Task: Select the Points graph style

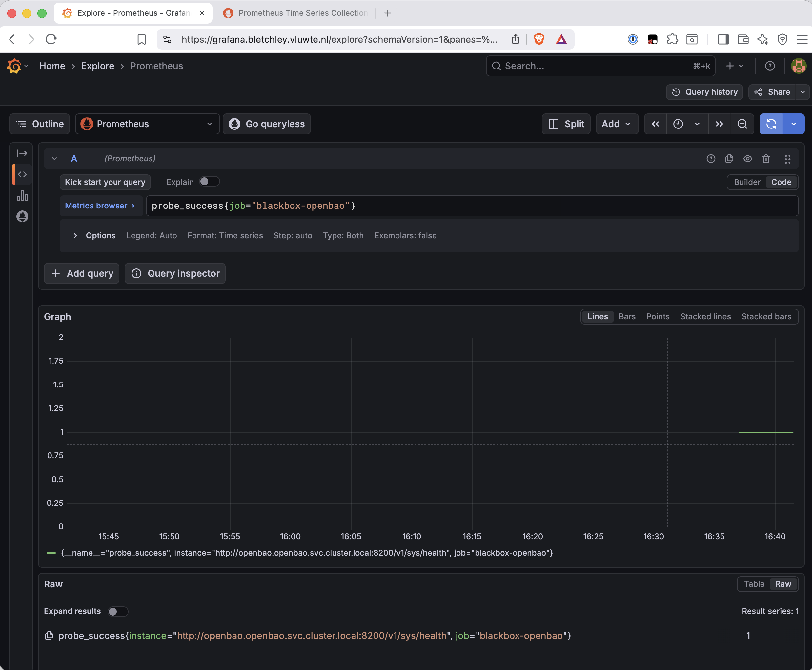Action: pos(658,316)
